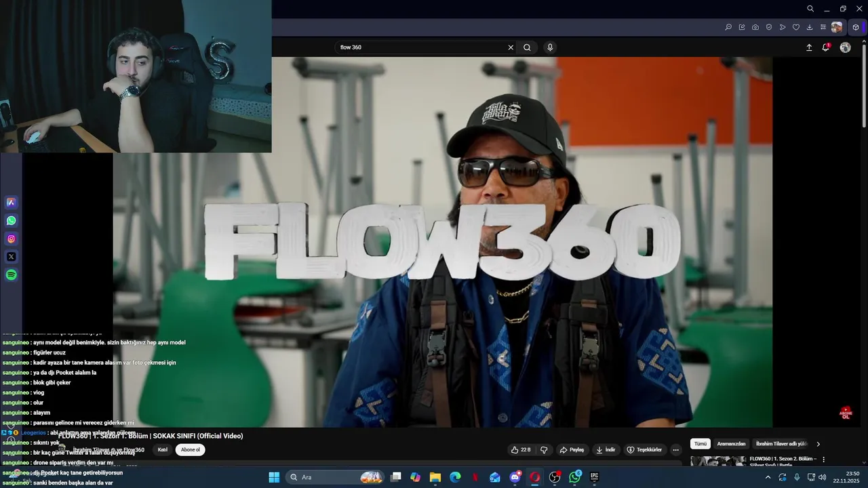The width and height of the screenshot is (868, 488).
Task: Bookmark the page with the heart icon
Action: tap(796, 27)
